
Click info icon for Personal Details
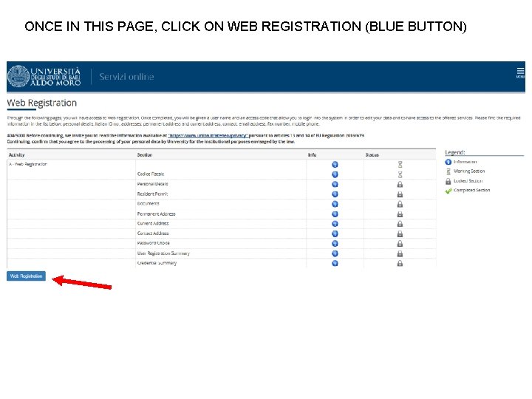(x=335, y=184)
